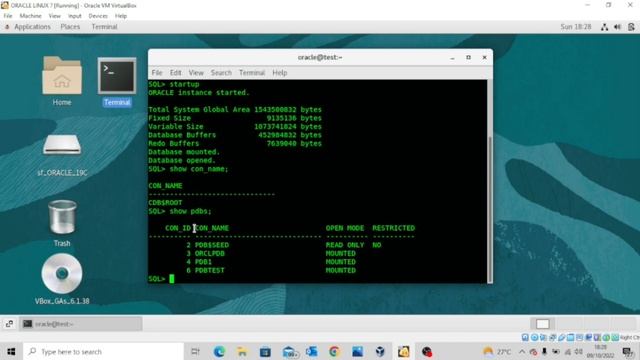640x360 pixels.
Task: Click the GNOME network status icon
Action: point(604,27)
